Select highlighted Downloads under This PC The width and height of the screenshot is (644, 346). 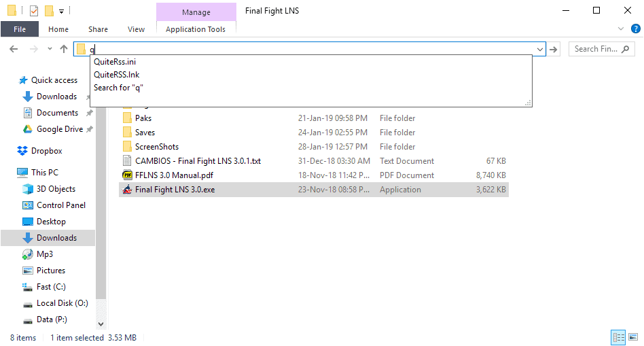[48, 238]
